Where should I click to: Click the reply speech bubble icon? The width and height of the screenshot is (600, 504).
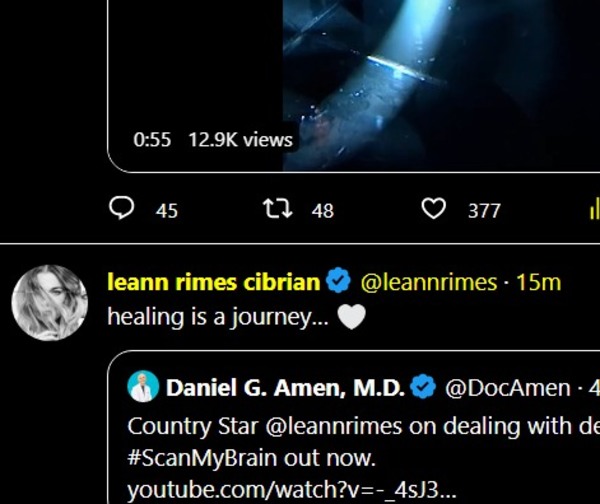click(x=121, y=209)
